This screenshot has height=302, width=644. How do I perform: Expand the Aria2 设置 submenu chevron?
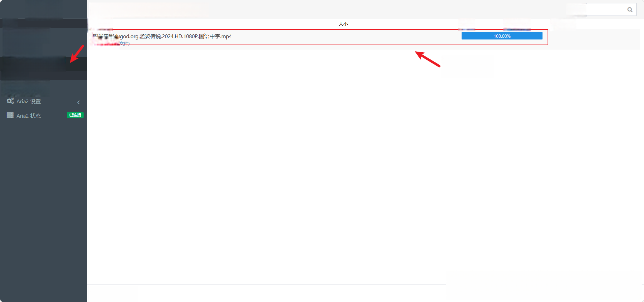click(79, 102)
